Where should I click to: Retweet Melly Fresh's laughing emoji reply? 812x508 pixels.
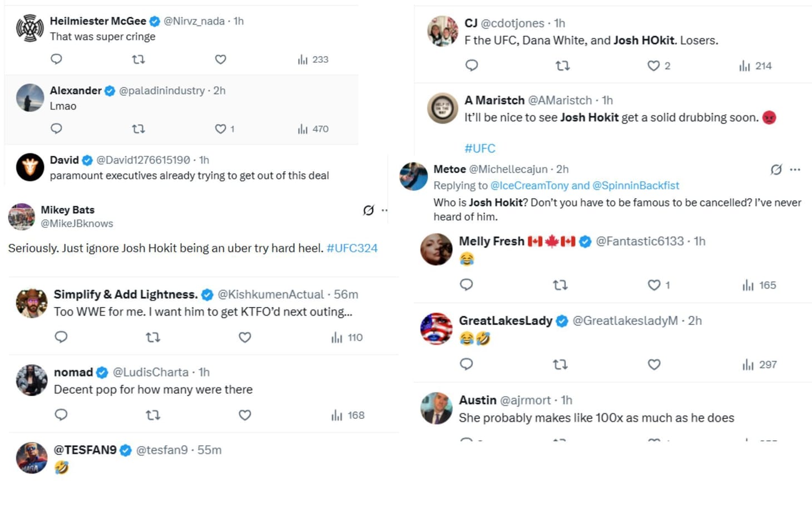coord(560,285)
